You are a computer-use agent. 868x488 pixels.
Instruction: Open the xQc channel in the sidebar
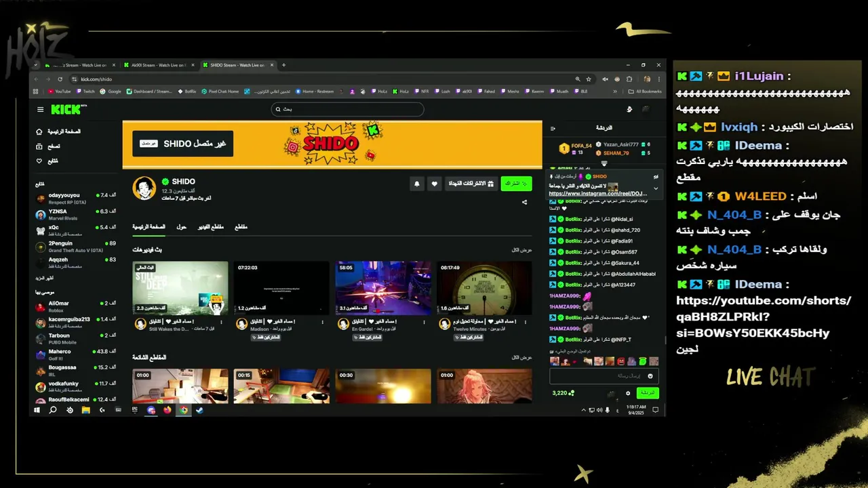pyautogui.click(x=76, y=230)
